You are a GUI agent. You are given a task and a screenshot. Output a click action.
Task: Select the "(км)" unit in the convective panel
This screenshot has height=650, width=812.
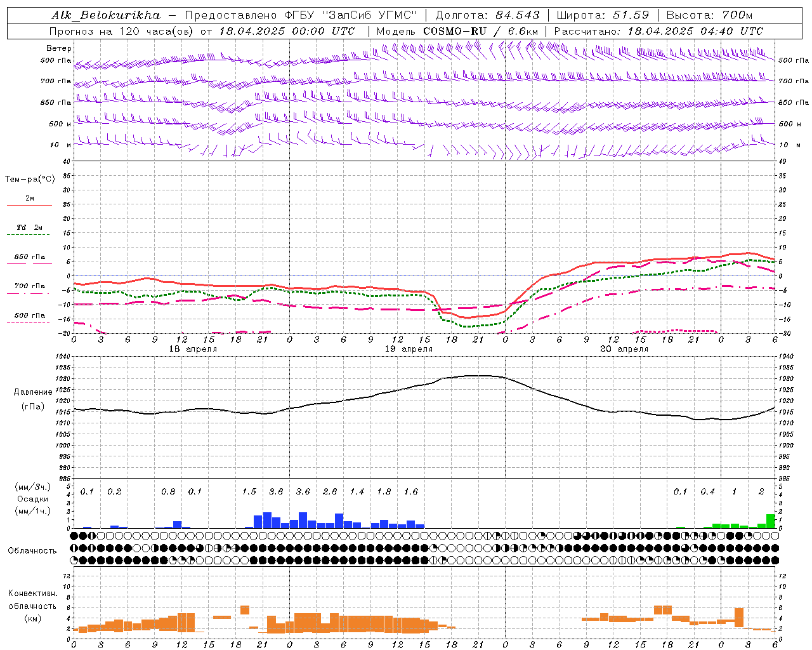click(x=32, y=618)
